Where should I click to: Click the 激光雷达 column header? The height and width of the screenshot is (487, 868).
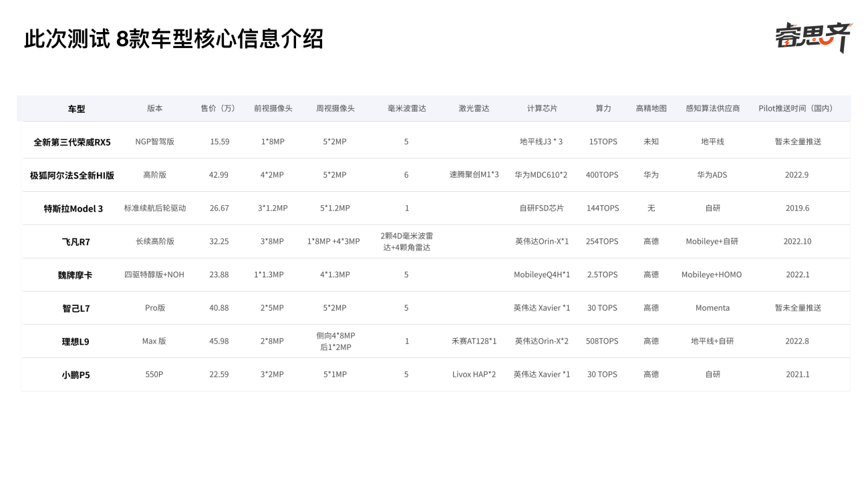(x=474, y=108)
